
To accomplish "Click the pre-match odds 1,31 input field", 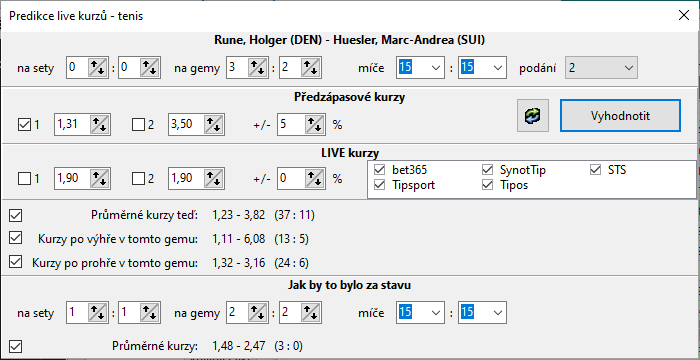I will [72, 124].
